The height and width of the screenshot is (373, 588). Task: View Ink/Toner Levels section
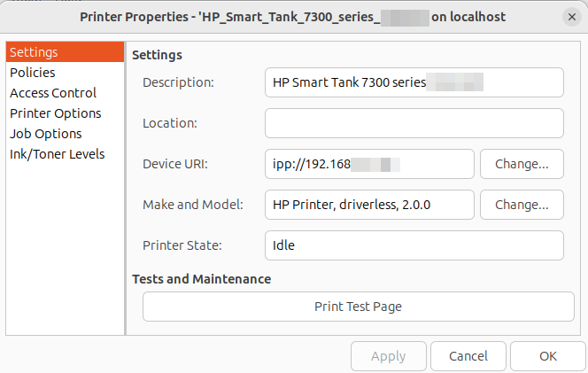click(58, 154)
